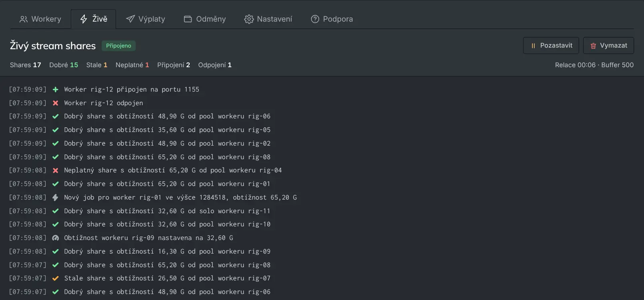Go to the Podpora tab
This screenshot has height=300, width=644.
[x=332, y=19]
